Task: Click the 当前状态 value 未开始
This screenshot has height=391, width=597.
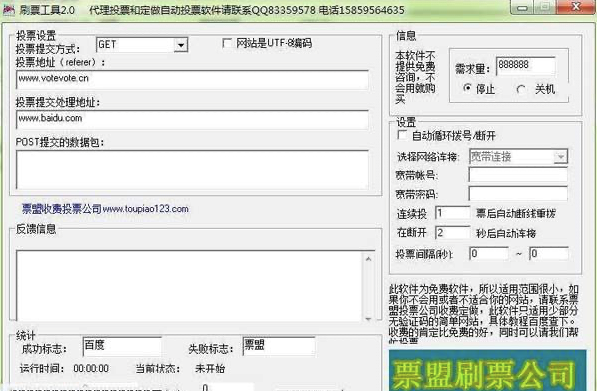Action: [210, 369]
